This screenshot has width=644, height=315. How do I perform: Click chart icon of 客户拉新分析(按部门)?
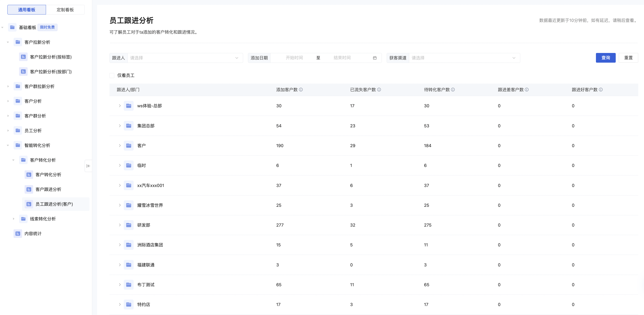point(23,72)
